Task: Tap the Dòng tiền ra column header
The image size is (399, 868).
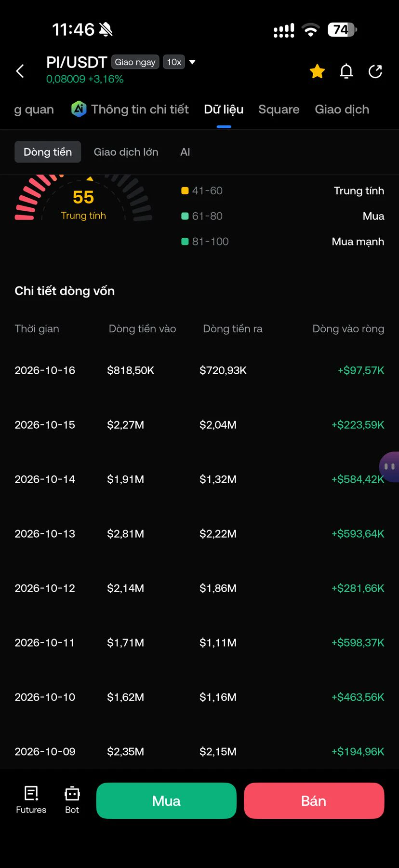Action: tap(233, 329)
